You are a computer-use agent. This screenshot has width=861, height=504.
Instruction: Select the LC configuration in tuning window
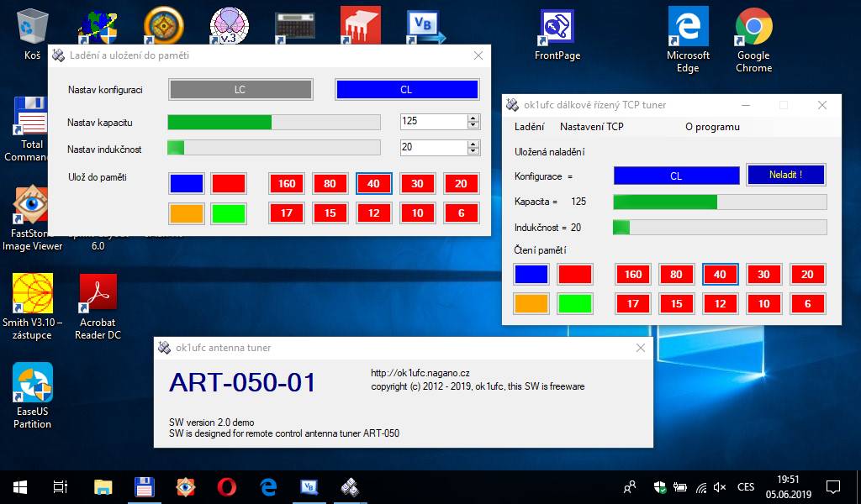coord(240,90)
